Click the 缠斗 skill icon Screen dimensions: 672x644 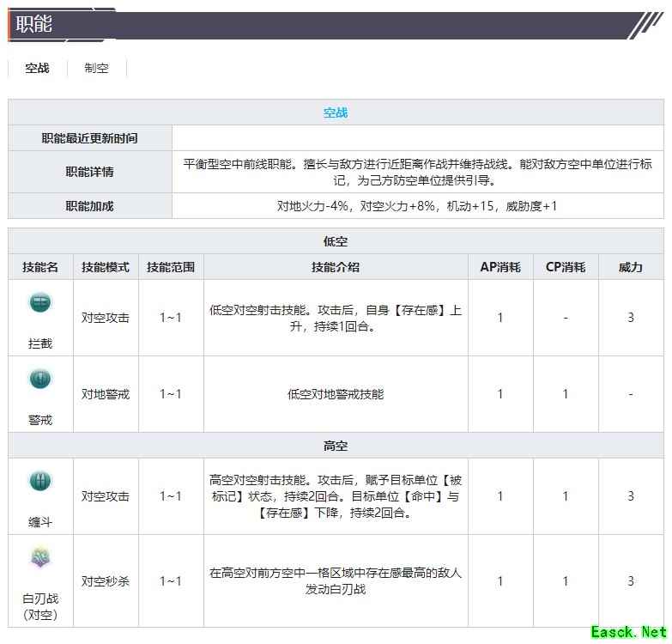[40, 481]
